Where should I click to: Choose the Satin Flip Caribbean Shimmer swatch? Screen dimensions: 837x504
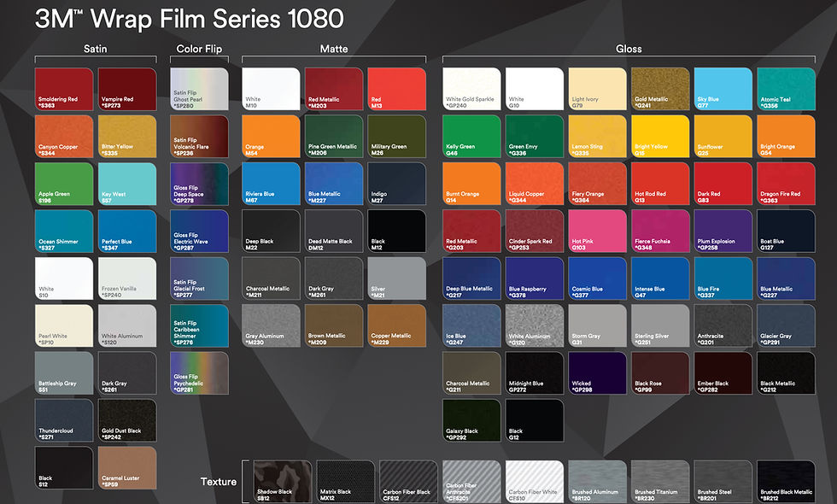tap(199, 325)
